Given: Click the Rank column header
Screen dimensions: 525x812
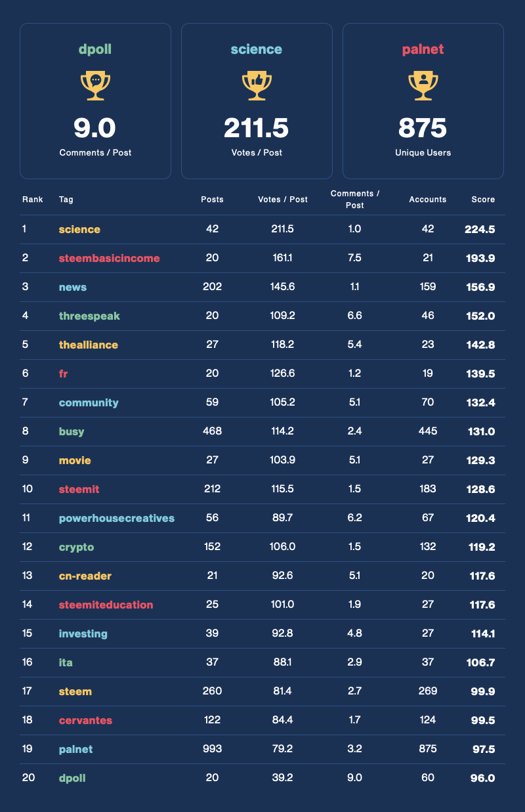Looking at the screenshot, I should (x=33, y=200).
